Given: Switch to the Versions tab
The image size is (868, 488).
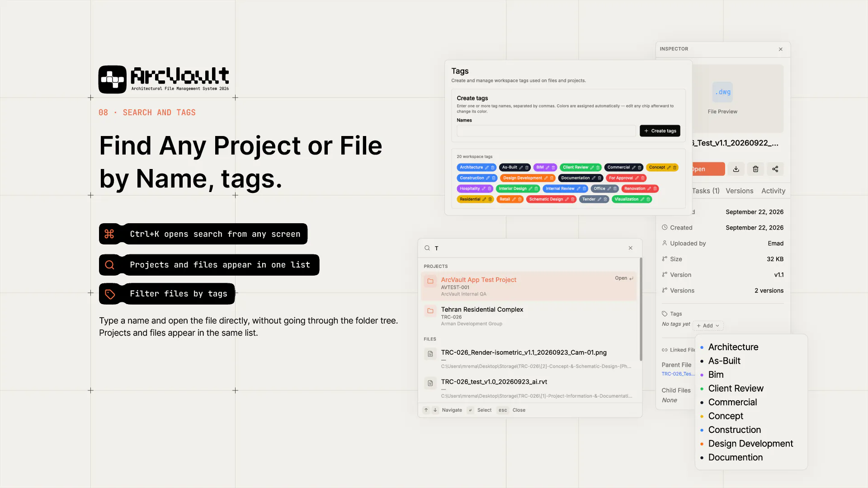Looking at the screenshot, I should [x=740, y=191].
